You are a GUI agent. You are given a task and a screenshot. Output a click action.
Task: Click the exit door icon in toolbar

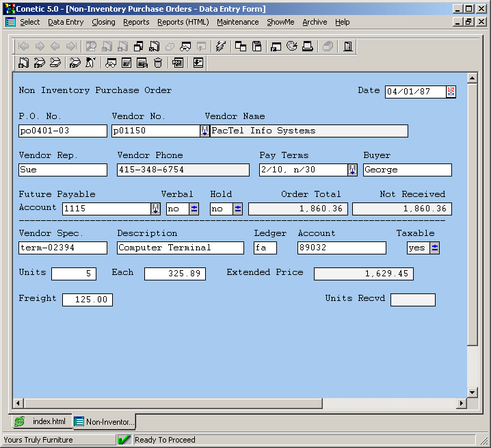coord(348,47)
